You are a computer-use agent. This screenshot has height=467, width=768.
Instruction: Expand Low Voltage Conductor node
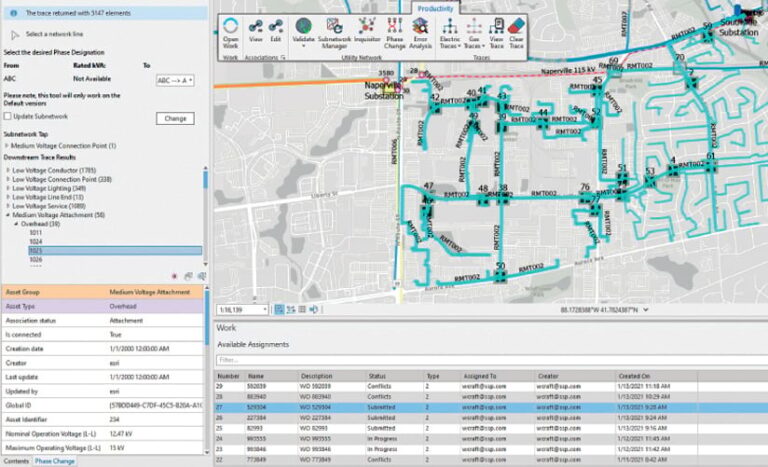coord(8,170)
